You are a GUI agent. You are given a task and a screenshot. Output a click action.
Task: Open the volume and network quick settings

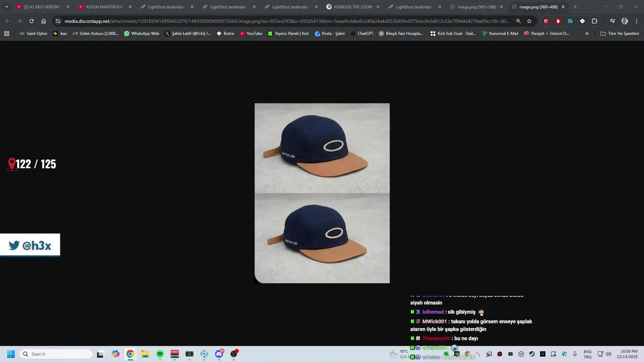(604, 354)
